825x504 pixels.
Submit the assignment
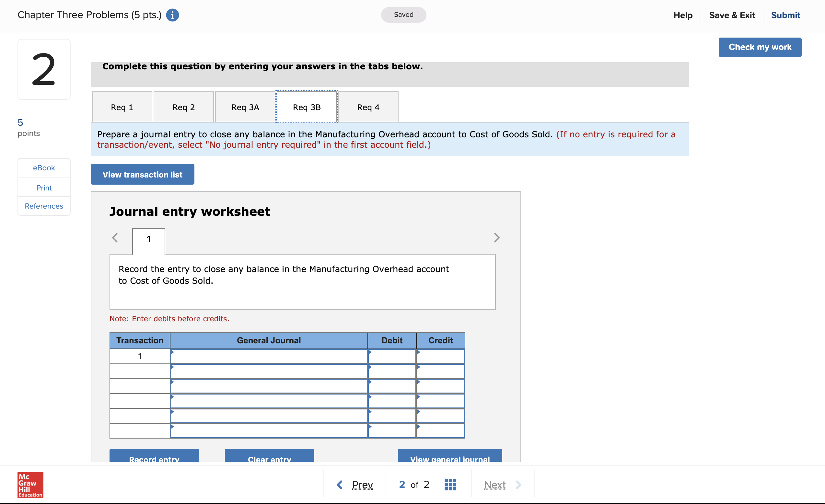[x=785, y=15]
